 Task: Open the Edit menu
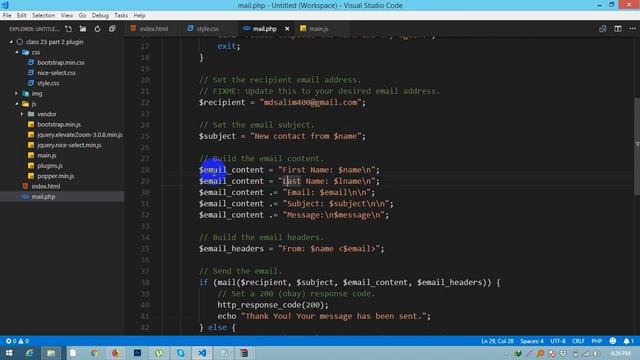22,15
